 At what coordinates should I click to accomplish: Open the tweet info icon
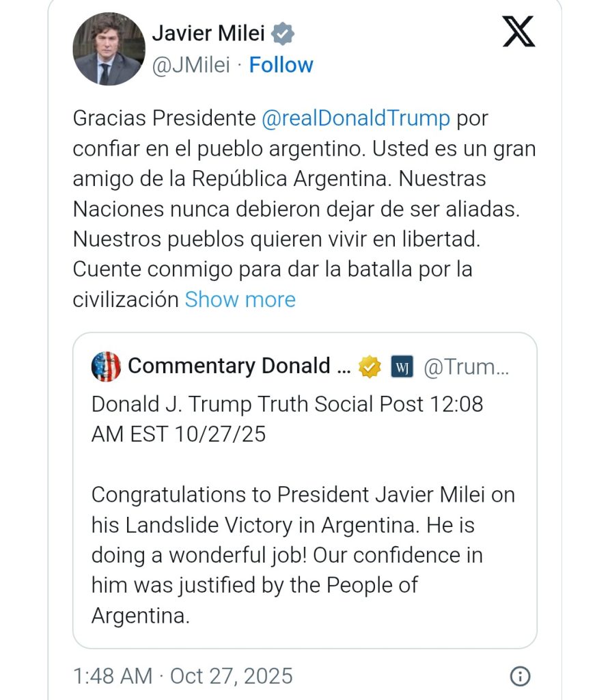pos(520,676)
